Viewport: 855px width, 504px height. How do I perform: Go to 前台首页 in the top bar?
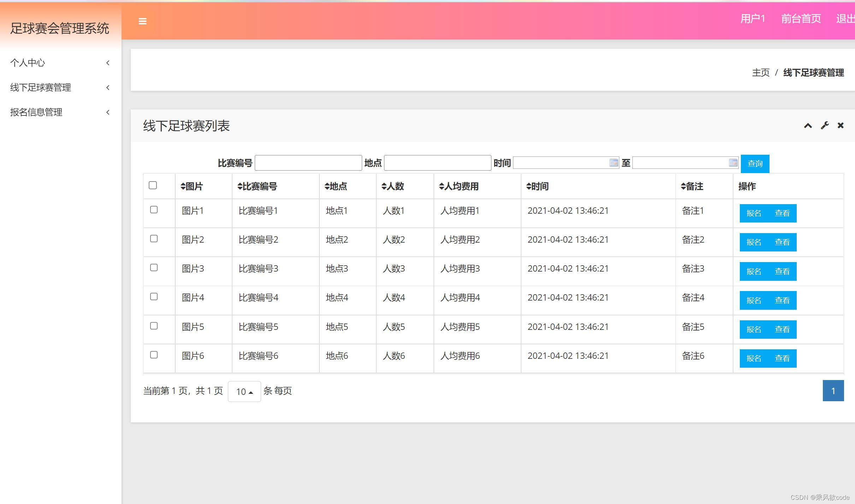click(x=801, y=19)
